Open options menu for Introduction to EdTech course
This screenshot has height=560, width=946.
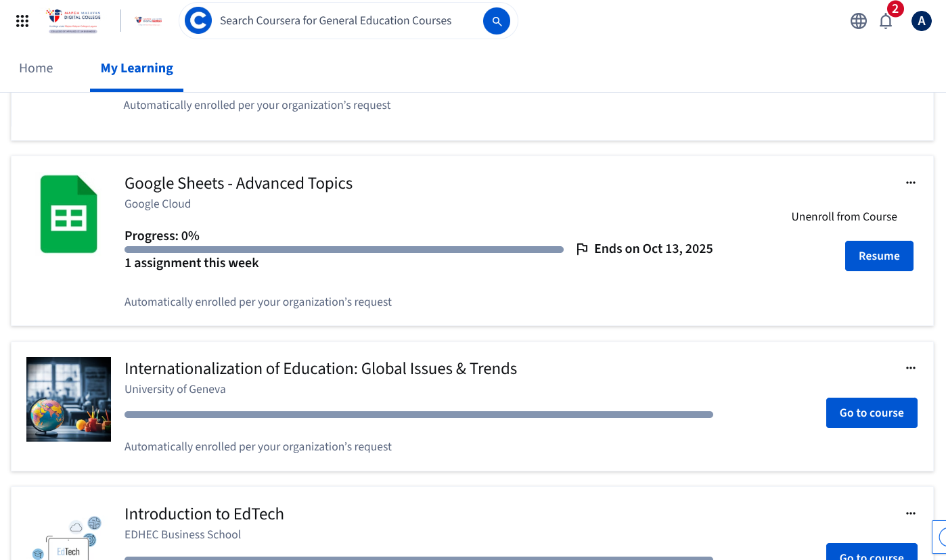pos(910,513)
